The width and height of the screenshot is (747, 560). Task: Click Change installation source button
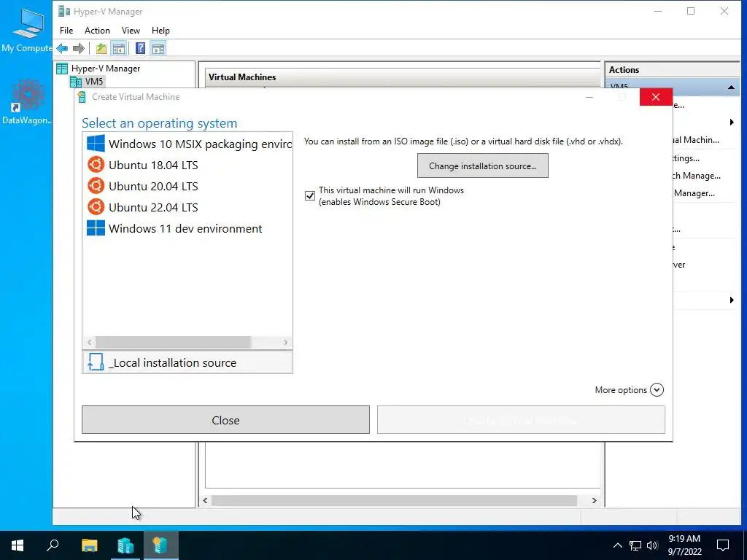483,166
